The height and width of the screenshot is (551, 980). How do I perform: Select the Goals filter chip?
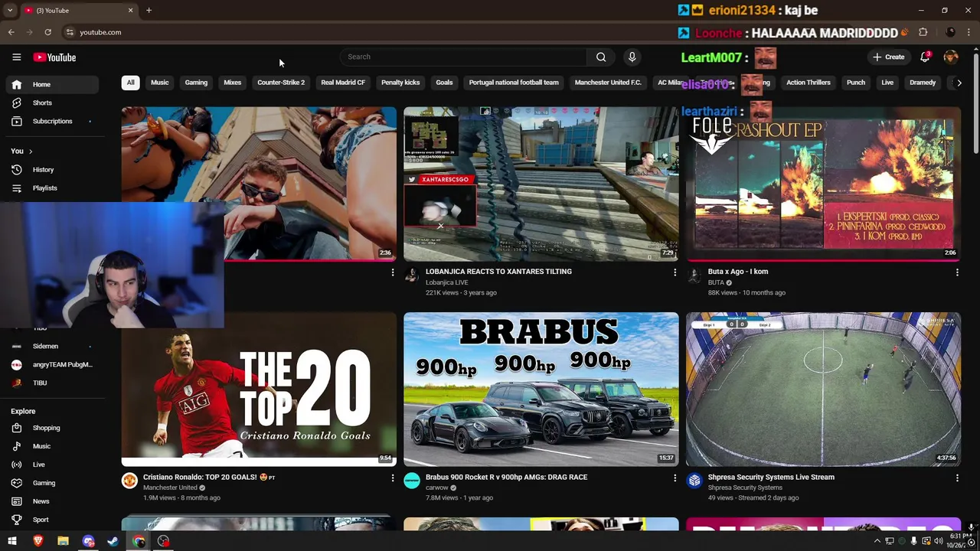coord(444,83)
